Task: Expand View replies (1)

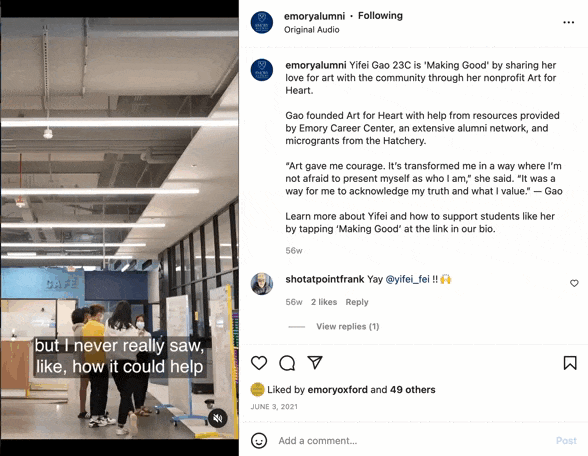Action: [x=348, y=327]
